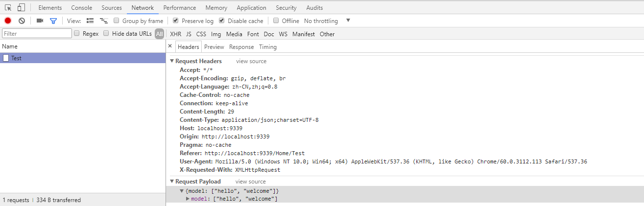644x206 pixels.
Task: Click view source next to Request Payload
Action: coord(250,182)
